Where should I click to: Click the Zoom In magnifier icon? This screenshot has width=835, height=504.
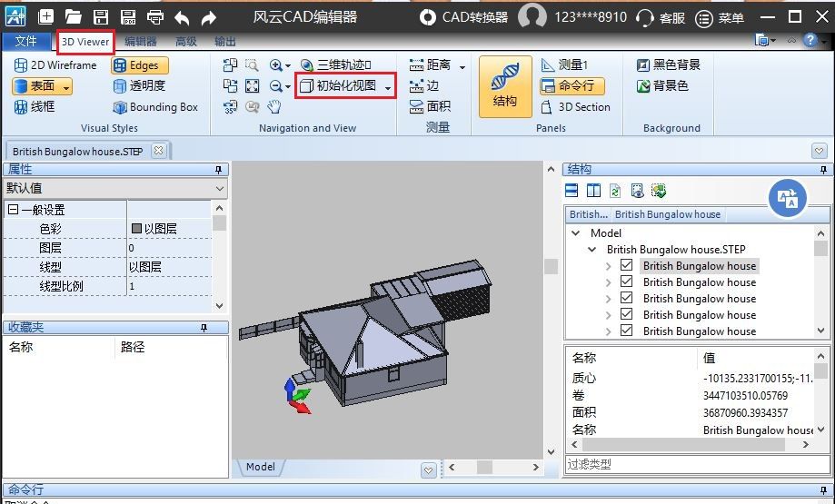tap(276, 64)
